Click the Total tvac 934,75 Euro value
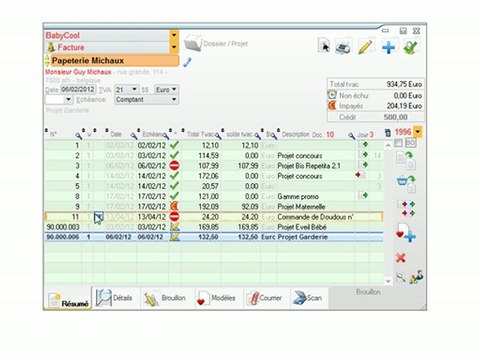 (404, 84)
